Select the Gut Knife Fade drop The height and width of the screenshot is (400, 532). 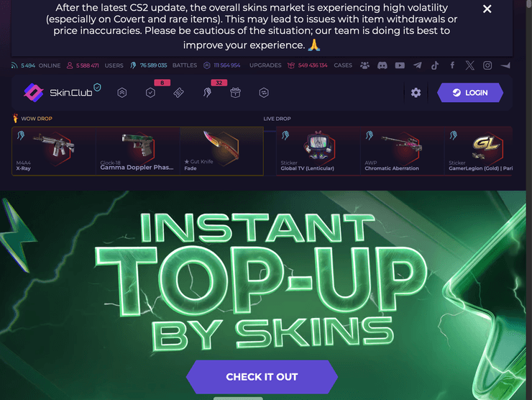(221, 151)
